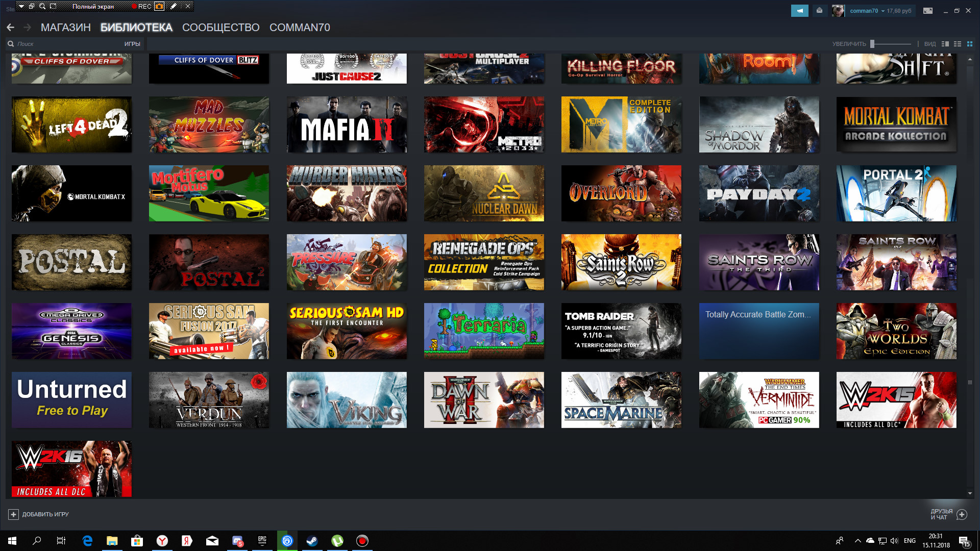
Task: Select Shadow of Mordor tile
Action: [759, 124]
